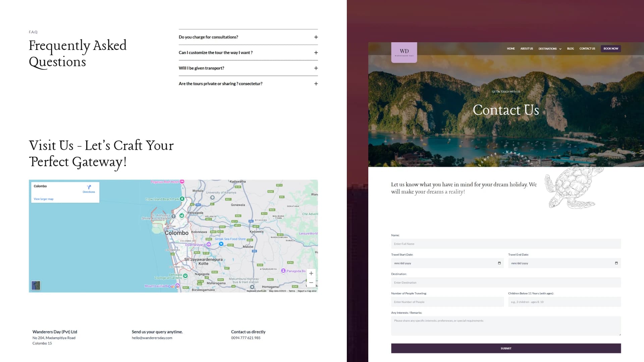Click the Book Now button

[611, 49]
